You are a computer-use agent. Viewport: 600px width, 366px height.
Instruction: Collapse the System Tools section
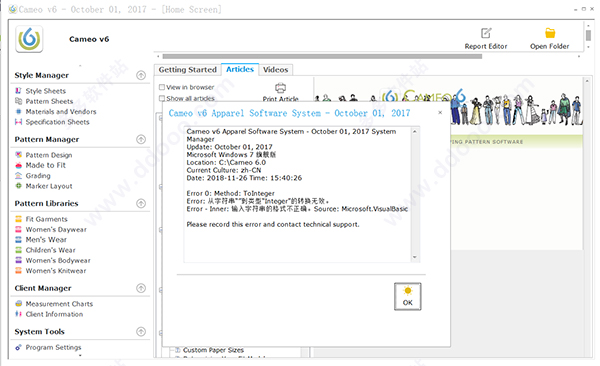tap(141, 332)
